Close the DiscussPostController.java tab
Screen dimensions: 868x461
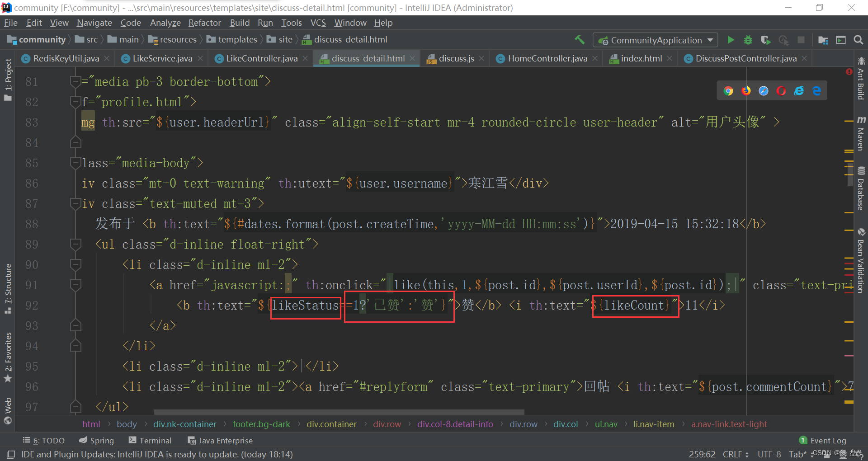click(804, 58)
